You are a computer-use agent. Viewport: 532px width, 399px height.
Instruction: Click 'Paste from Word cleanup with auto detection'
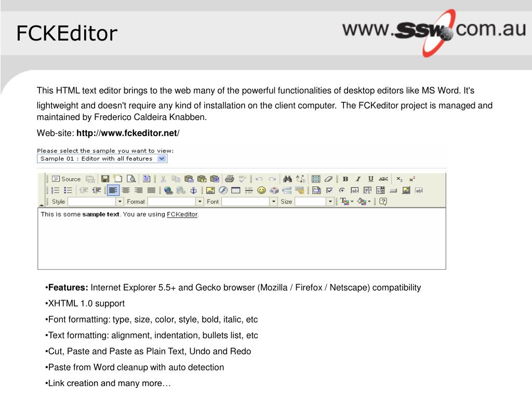(136, 367)
